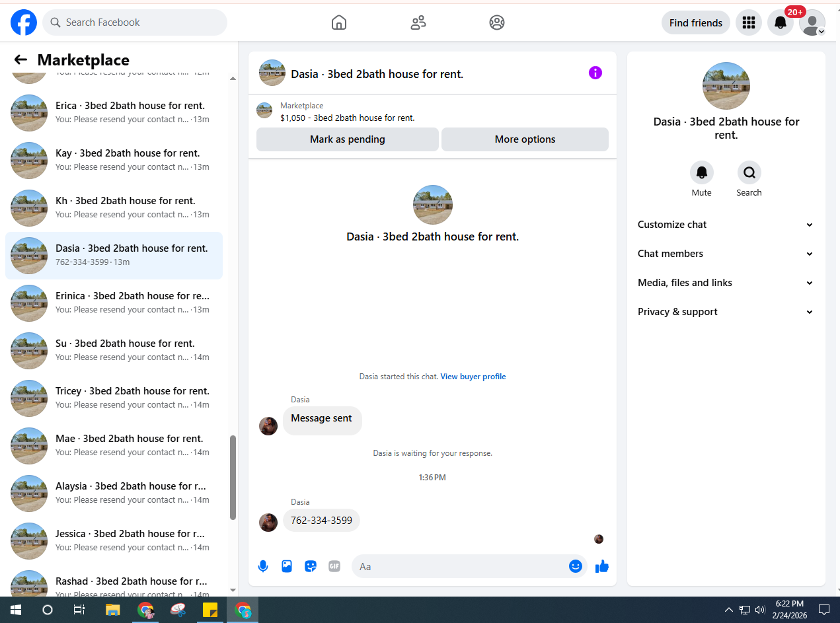Open File Explorer from the taskbar

point(113,610)
